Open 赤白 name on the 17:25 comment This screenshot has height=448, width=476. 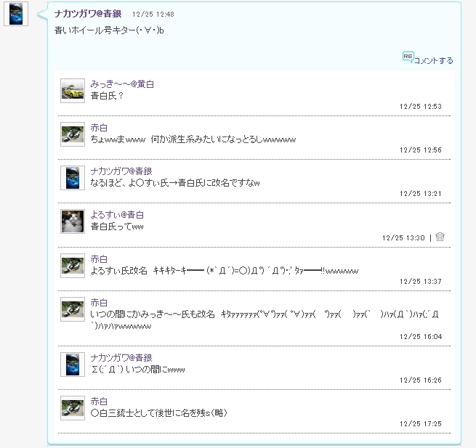point(99,402)
